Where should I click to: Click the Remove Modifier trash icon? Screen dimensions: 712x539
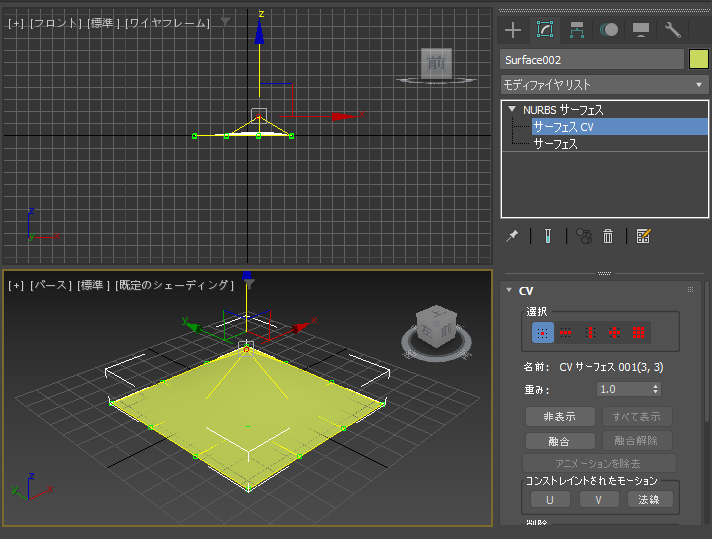pyautogui.click(x=608, y=236)
